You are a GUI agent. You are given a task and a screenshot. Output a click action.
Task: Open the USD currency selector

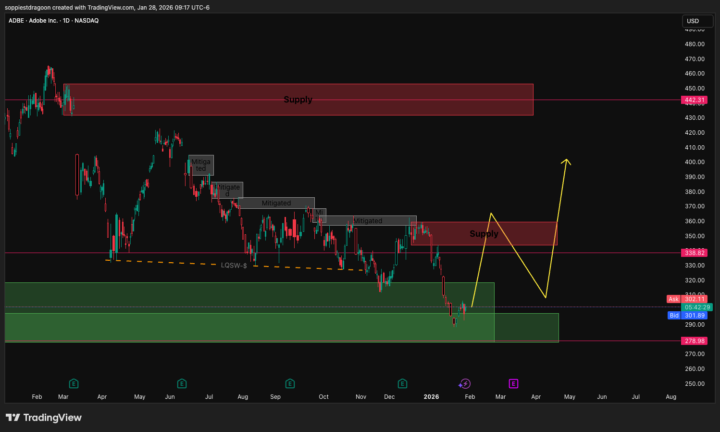pos(697,21)
